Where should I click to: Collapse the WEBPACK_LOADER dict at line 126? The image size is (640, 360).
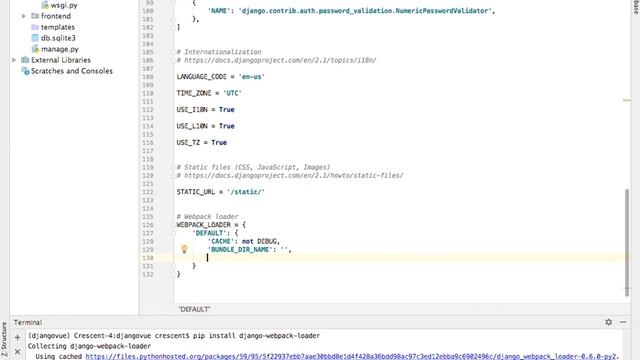pyautogui.click(x=173, y=225)
